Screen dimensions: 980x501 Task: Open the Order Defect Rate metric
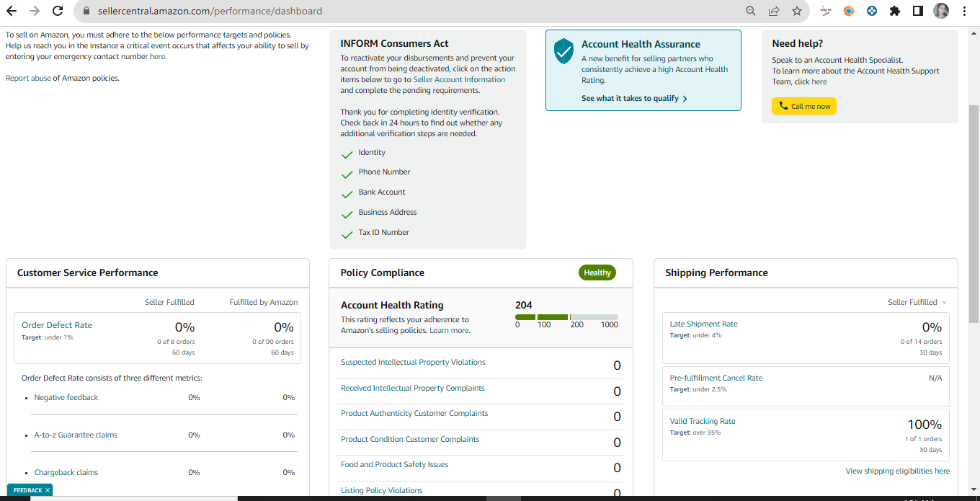[x=57, y=325]
